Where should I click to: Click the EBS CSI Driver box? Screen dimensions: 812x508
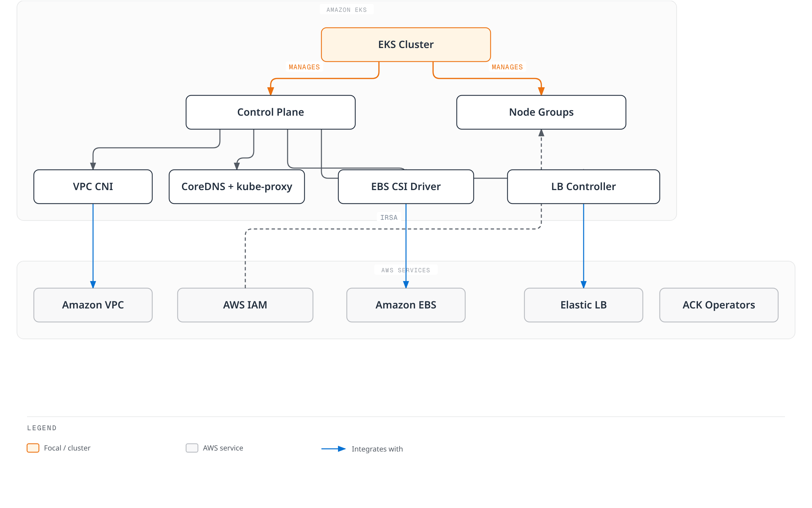point(406,187)
